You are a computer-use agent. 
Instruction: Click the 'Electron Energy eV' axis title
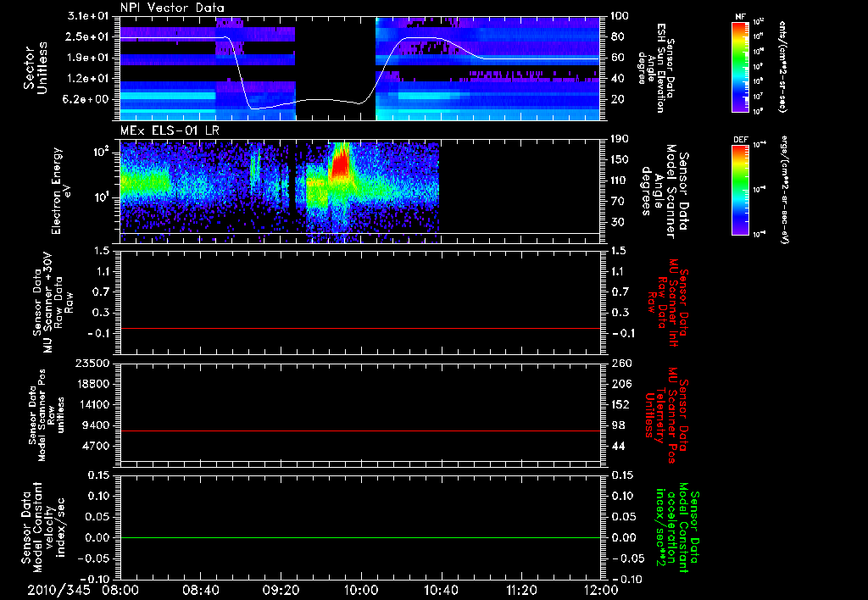[61, 191]
